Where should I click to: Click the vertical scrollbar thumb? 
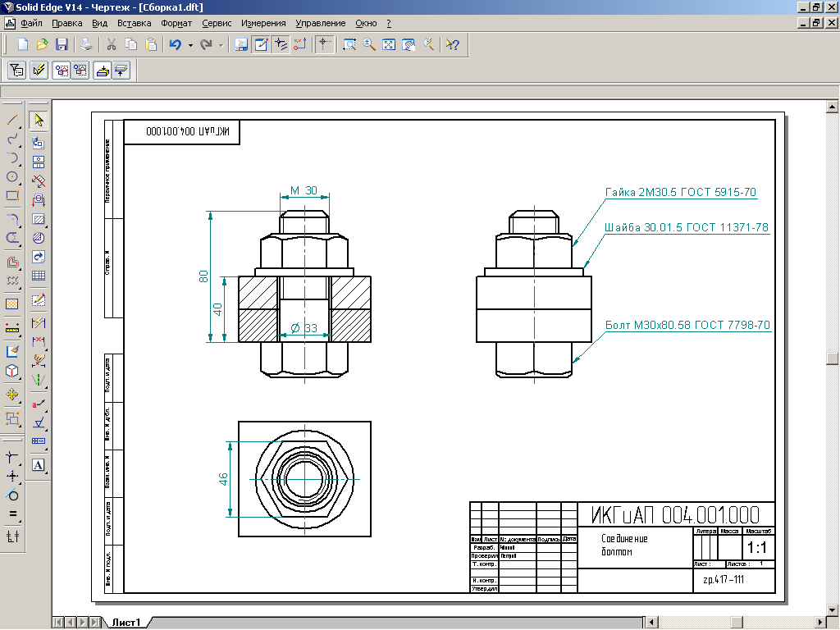coord(832,358)
